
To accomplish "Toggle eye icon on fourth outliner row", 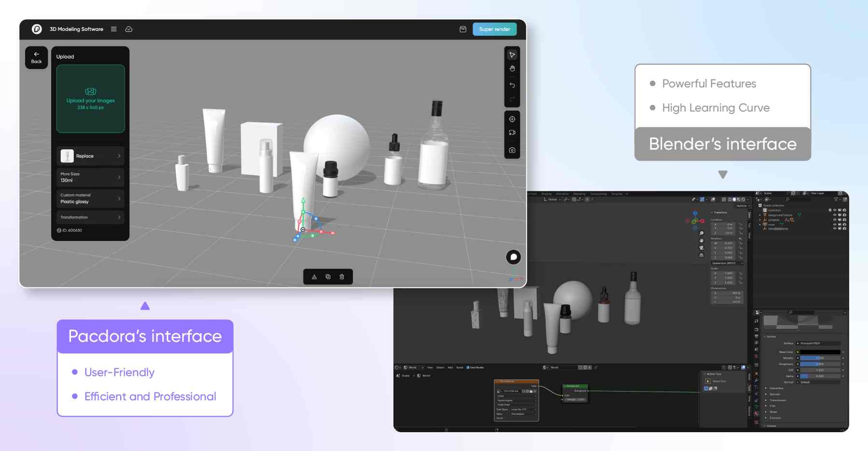I will tap(835, 225).
